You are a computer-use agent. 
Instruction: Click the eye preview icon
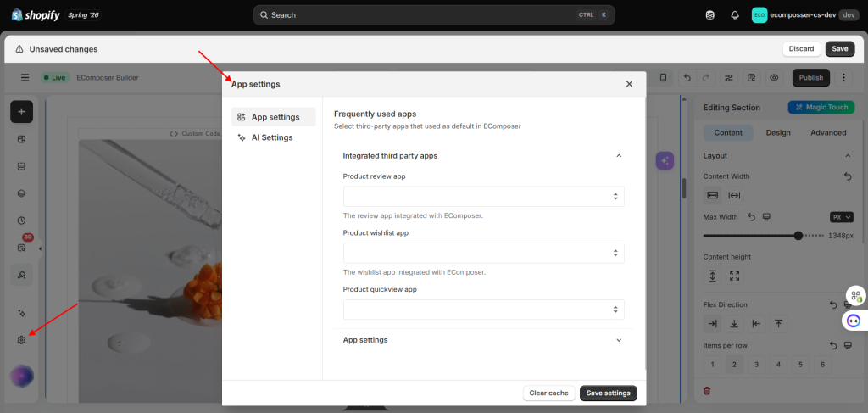[x=774, y=78]
